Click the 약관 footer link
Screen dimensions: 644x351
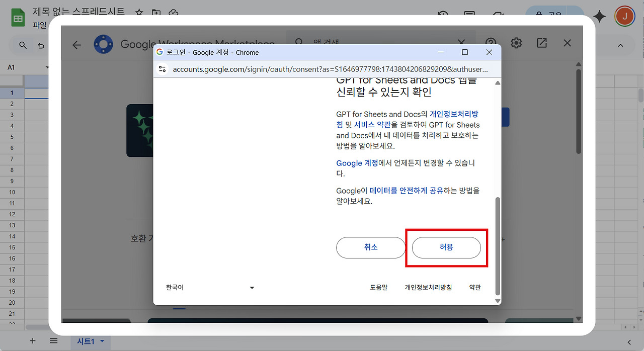475,288
